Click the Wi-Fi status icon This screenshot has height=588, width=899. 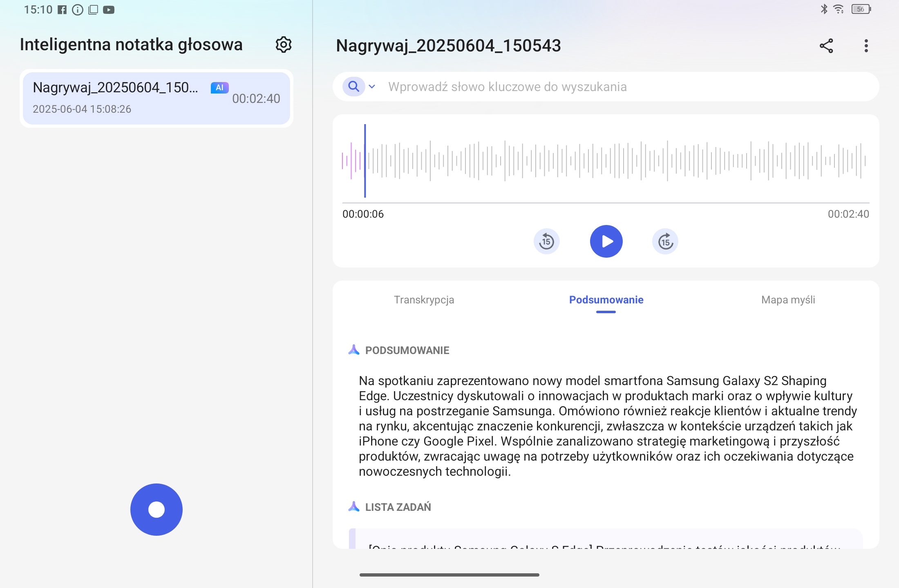coord(838,9)
